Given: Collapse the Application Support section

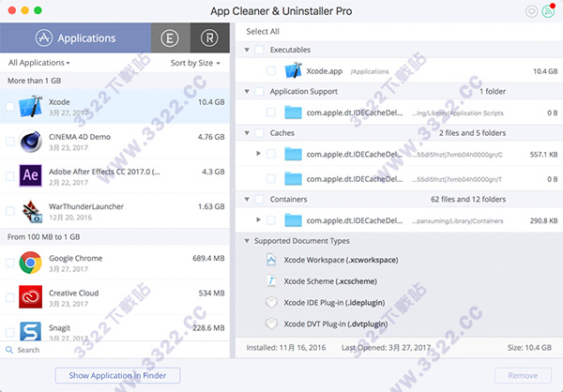Looking at the screenshot, I should (247, 91).
